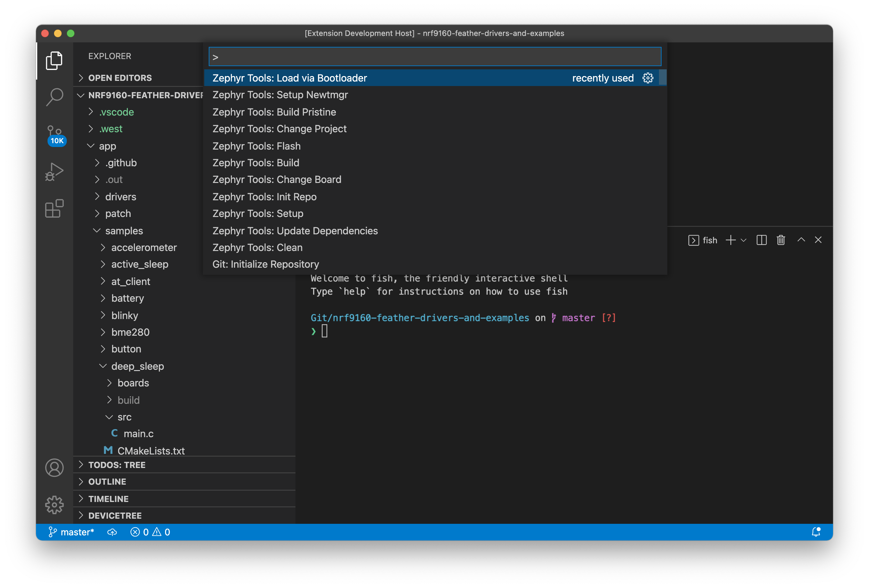Open the Extensions view
The height and width of the screenshot is (588, 869).
[55, 208]
